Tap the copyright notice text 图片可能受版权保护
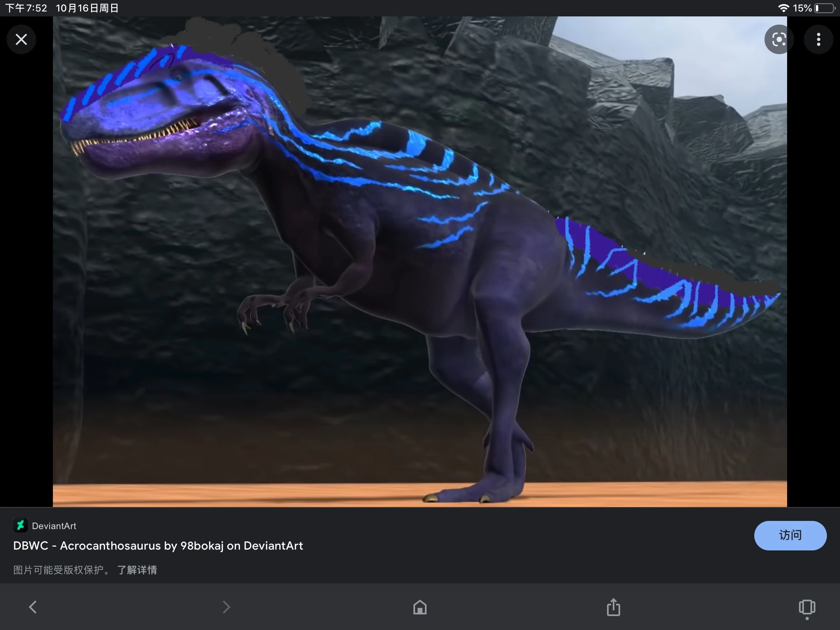The width and height of the screenshot is (840, 630). click(x=61, y=570)
